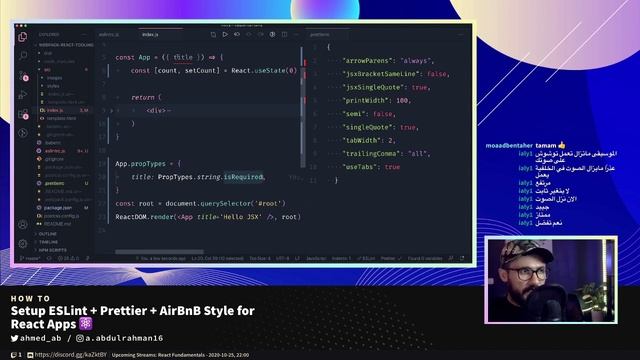Expand the TIMELINE section
This screenshot has height=360, width=640.
coord(48,242)
